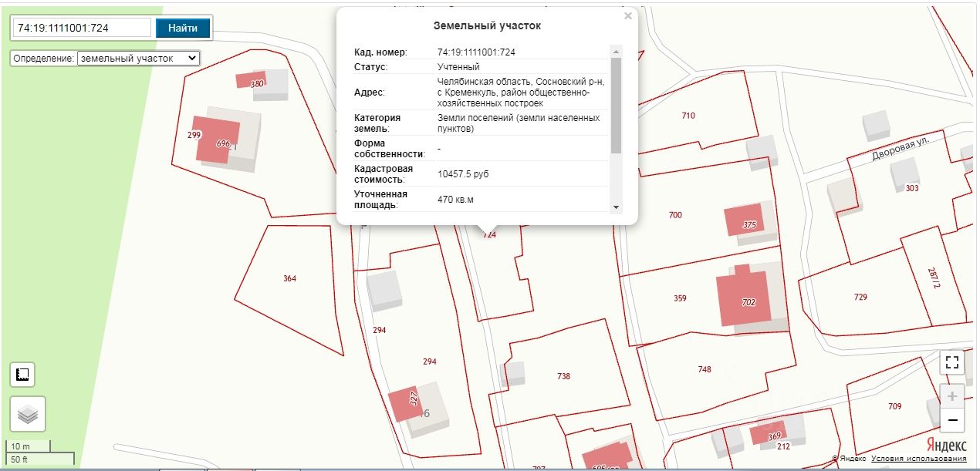Click popup scrollbar up arrow

pos(616,52)
